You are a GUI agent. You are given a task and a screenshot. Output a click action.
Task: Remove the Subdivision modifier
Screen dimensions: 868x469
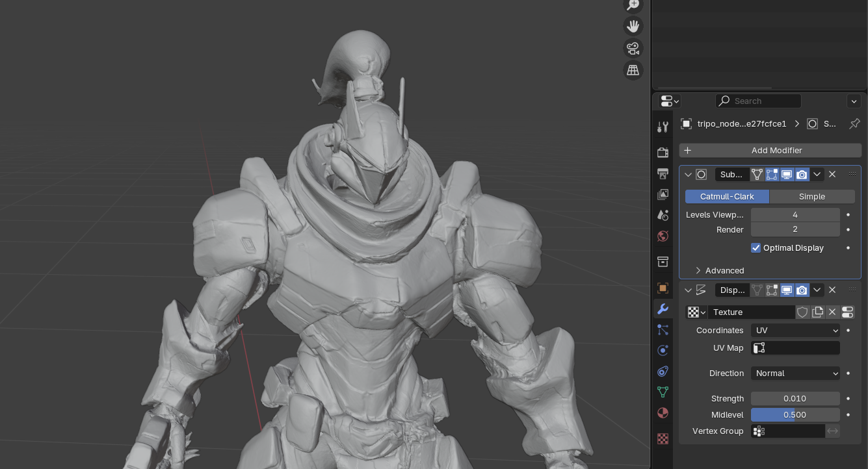point(832,174)
